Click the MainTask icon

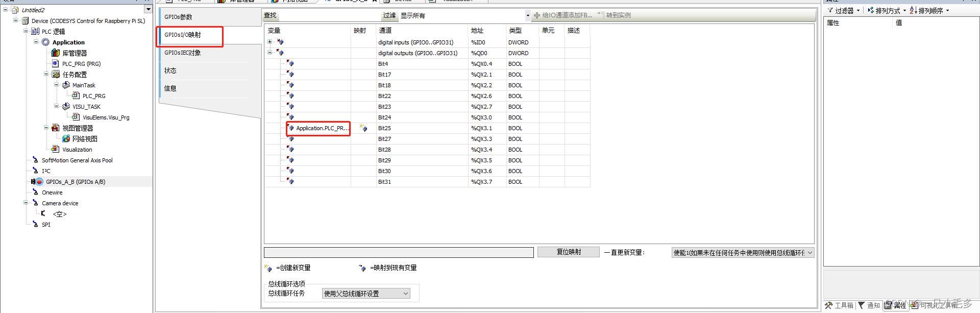pyautogui.click(x=66, y=85)
